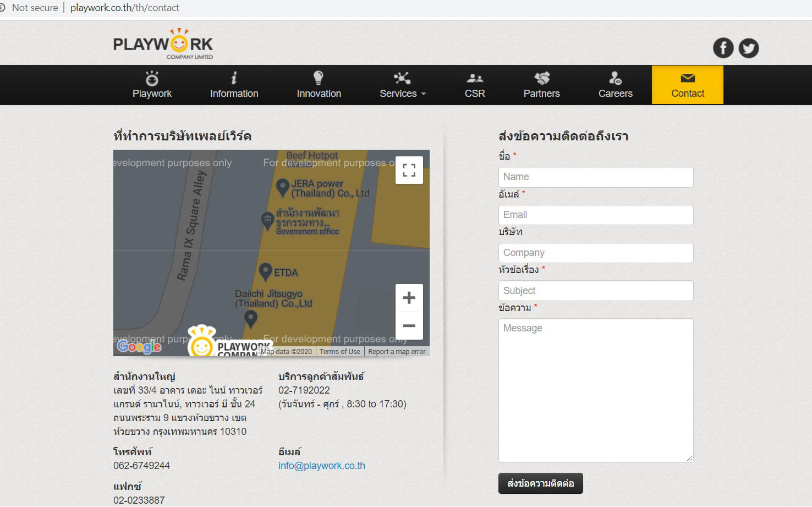Viewport: 812px width, 507px height.
Task: Click the ETDA map pin
Action: [266, 271]
